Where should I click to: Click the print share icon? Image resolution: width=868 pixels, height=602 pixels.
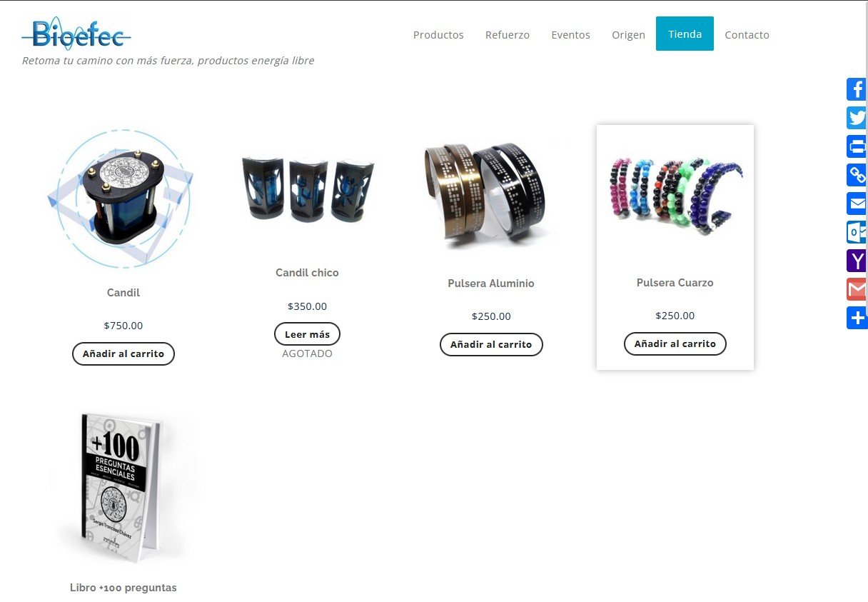(x=857, y=146)
